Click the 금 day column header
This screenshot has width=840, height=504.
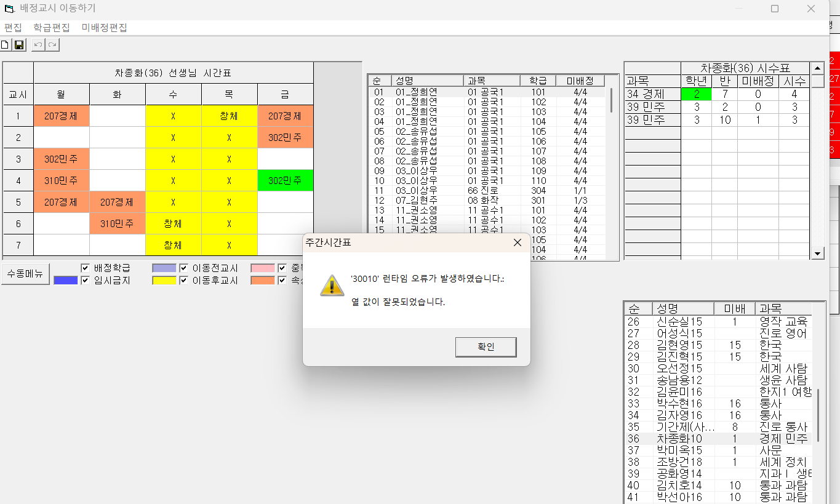[x=285, y=94]
